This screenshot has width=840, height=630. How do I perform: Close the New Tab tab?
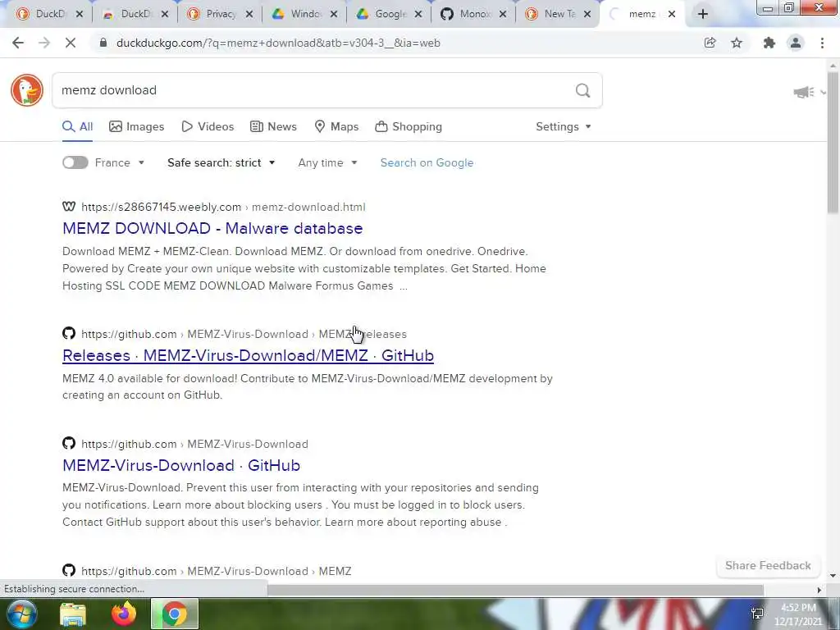pyautogui.click(x=587, y=14)
